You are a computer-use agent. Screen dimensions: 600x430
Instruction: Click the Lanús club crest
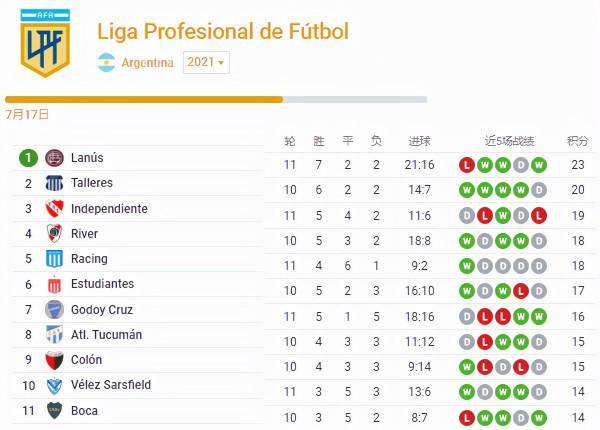55,158
